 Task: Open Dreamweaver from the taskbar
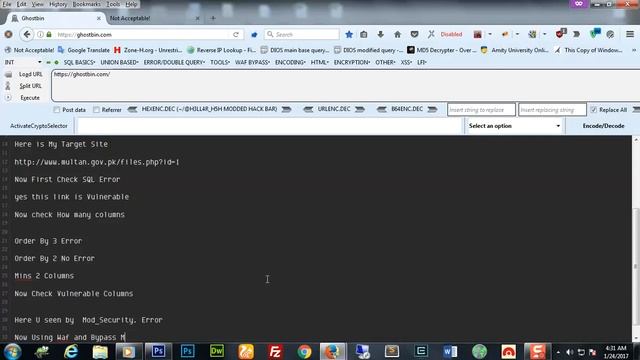coord(217,351)
